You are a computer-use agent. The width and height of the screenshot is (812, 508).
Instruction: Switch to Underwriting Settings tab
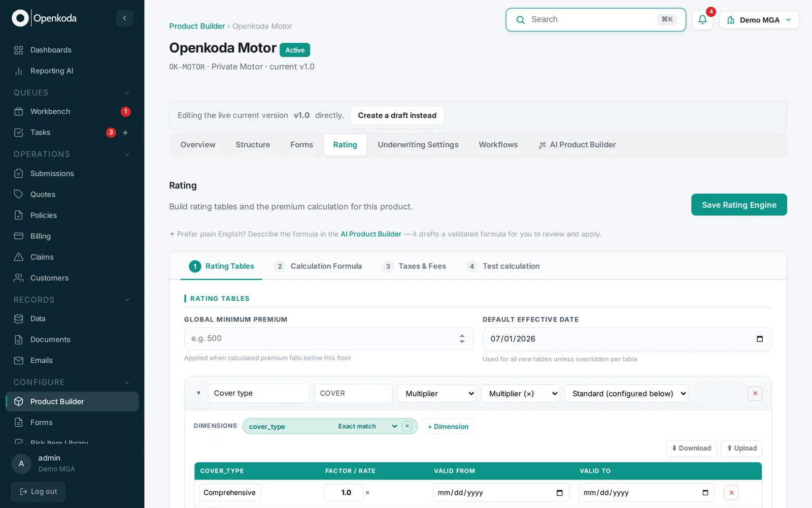tap(418, 145)
